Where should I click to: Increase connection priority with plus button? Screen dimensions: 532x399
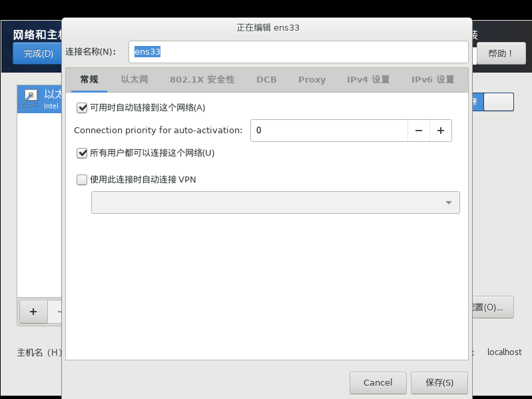point(441,131)
